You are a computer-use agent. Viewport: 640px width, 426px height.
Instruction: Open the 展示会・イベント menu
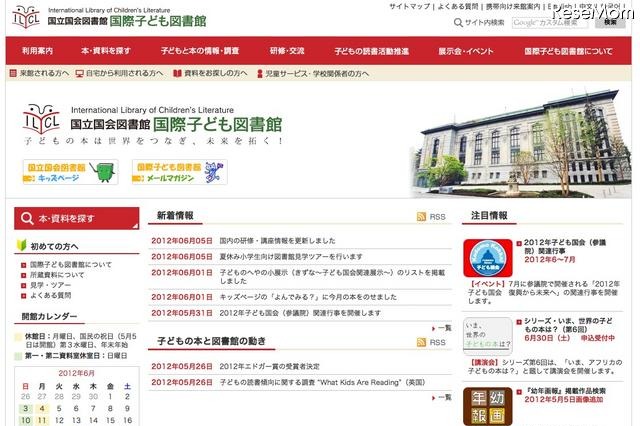tap(466, 51)
